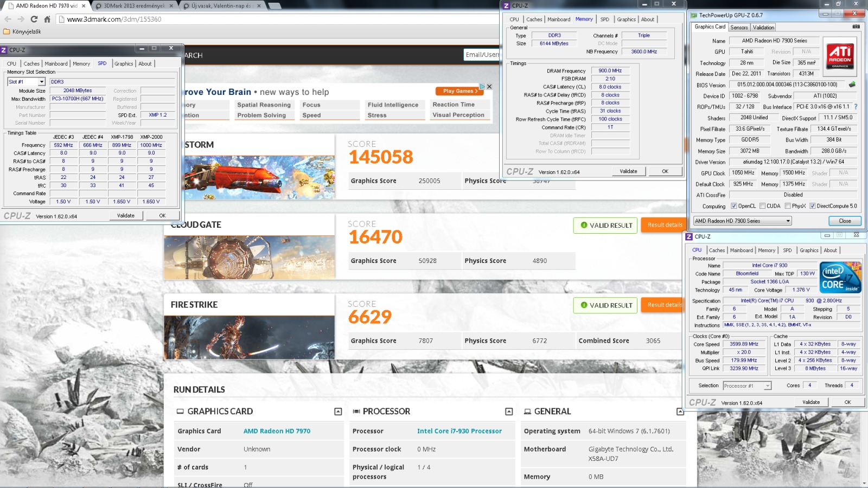Take a GPU-Z screenshot with camera icon
The image size is (868, 488).
[x=856, y=27]
